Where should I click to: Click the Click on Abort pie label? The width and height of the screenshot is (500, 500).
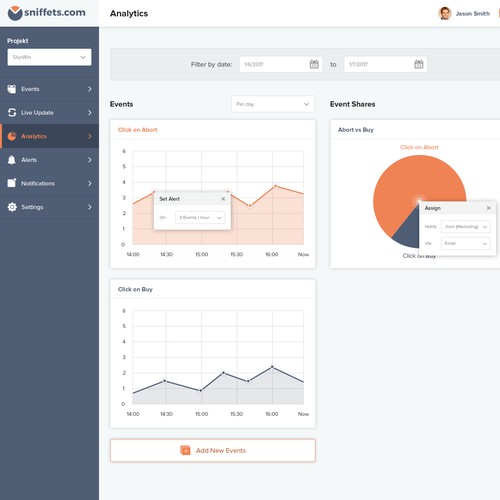[419, 147]
